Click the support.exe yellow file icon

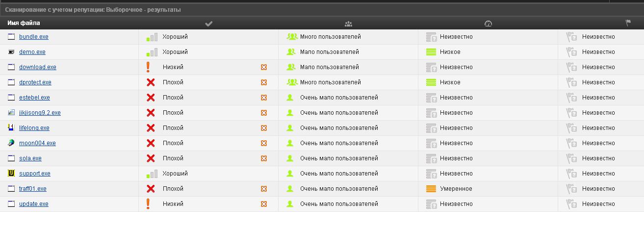click(11, 174)
